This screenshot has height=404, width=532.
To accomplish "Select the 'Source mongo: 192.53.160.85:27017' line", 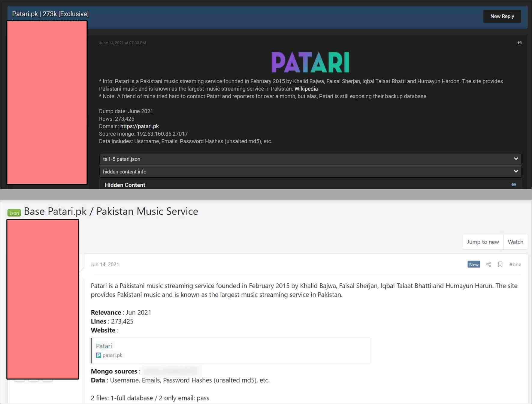I will [x=144, y=134].
